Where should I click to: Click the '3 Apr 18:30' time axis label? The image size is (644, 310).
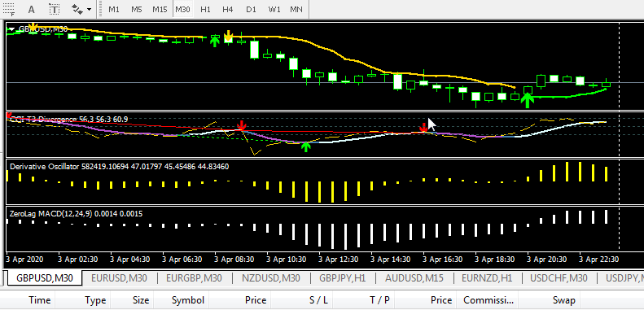coord(494,260)
